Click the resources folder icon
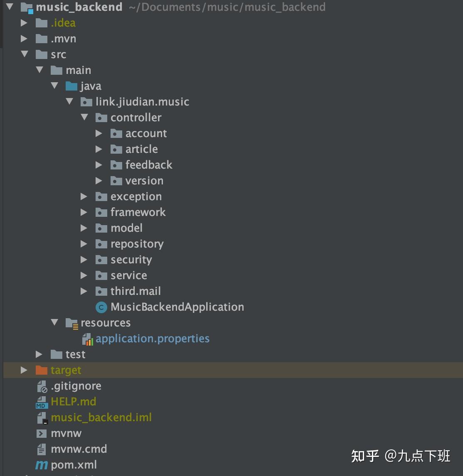This screenshot has width=463, height=476. [x=71, y=322]
